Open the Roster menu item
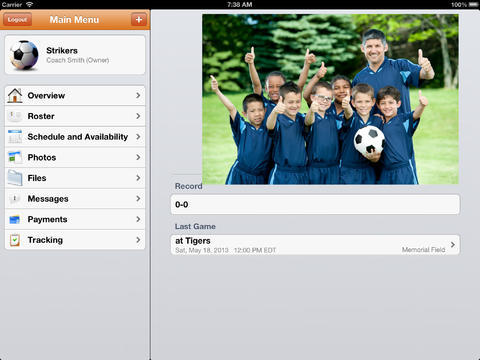Image resolution: width=480 pixels, height=360 pixels. [75, 116]
